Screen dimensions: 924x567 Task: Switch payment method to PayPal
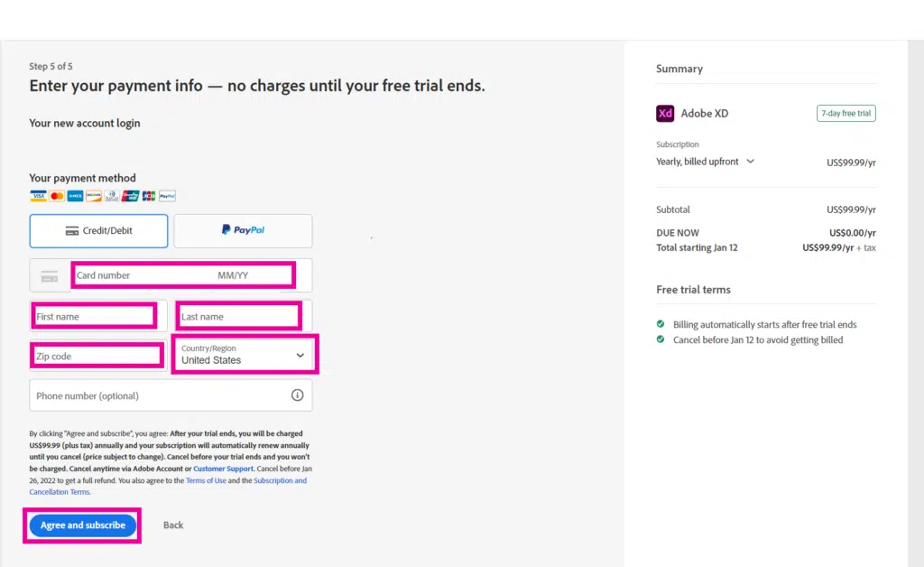click(x=243, y=231)
